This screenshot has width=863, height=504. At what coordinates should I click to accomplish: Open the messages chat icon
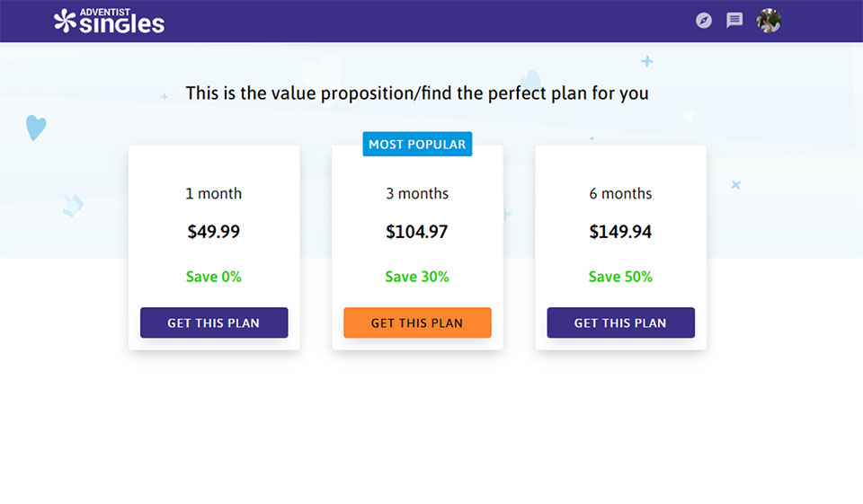734,20
